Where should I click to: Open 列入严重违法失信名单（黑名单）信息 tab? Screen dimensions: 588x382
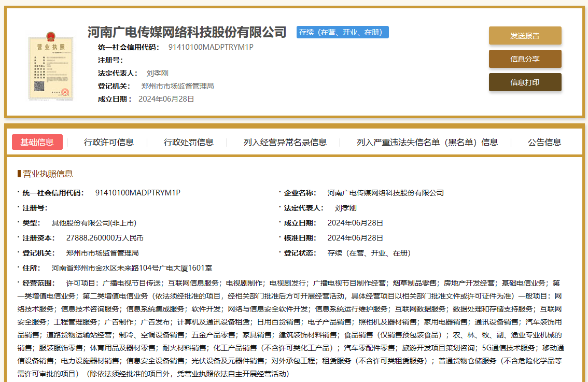(x=427, y=142)
